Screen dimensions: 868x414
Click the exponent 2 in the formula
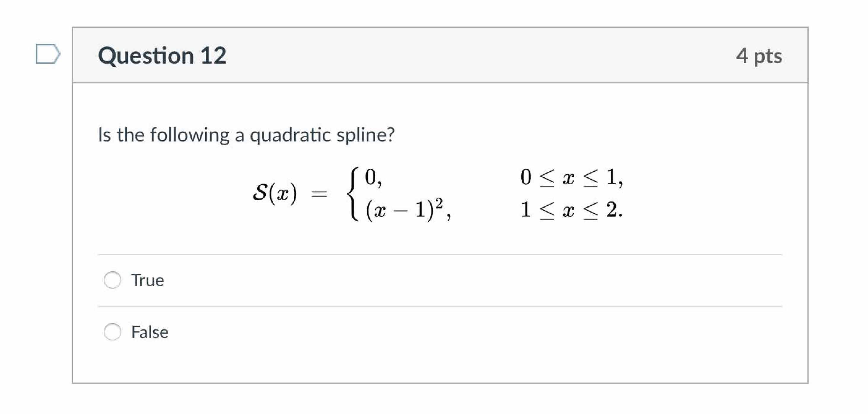(438, 203)
